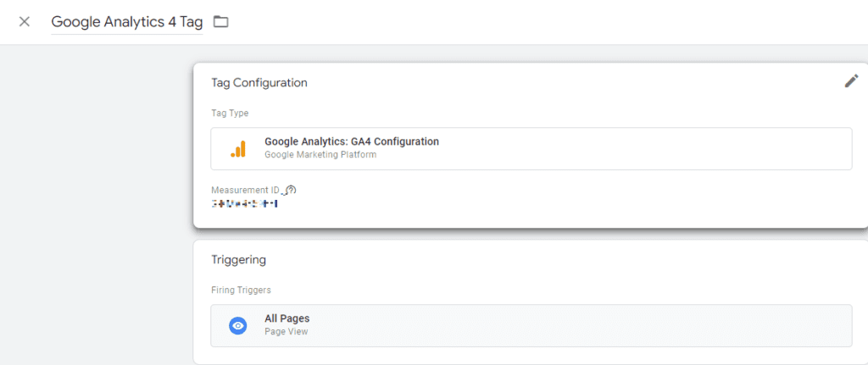This screenshot has width=868, height=365.
Task: Click the Firing Triggers label
Action: pyautogui.click(x=241, y=290)
